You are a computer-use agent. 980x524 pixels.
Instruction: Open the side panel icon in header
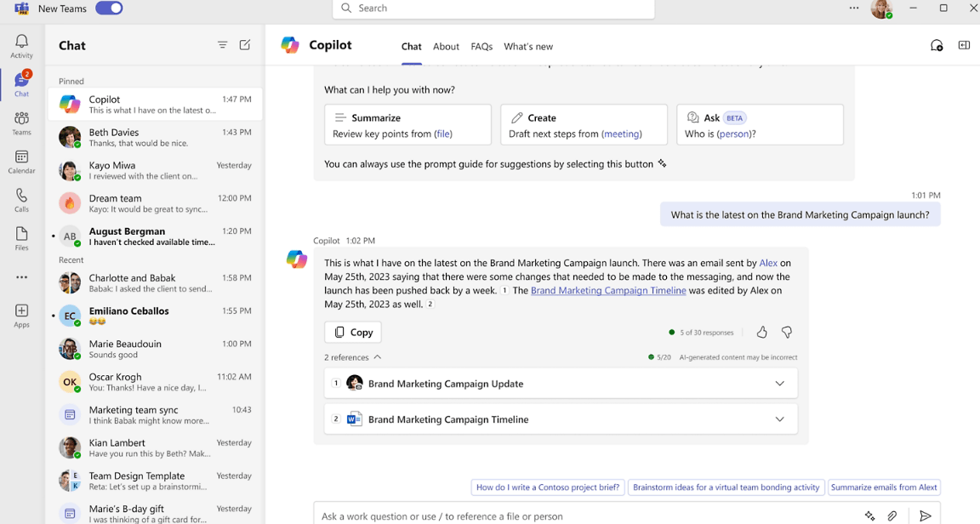[x=964, y=45]
